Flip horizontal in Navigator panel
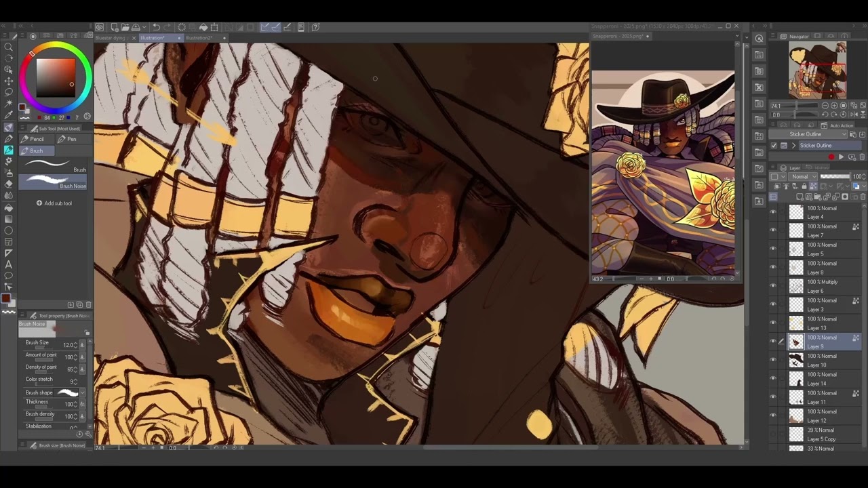Viewport: 868px width, 488px height. (853, 115)
